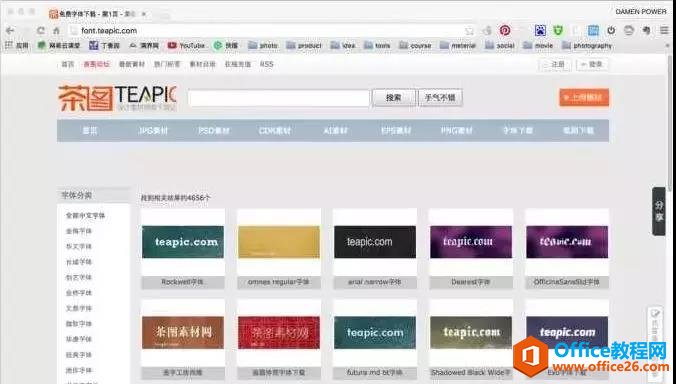The height and width of the screenshot is (384, 676).
Task: Click the Baidu paw extension icon
Action: (x=540, y=30)
